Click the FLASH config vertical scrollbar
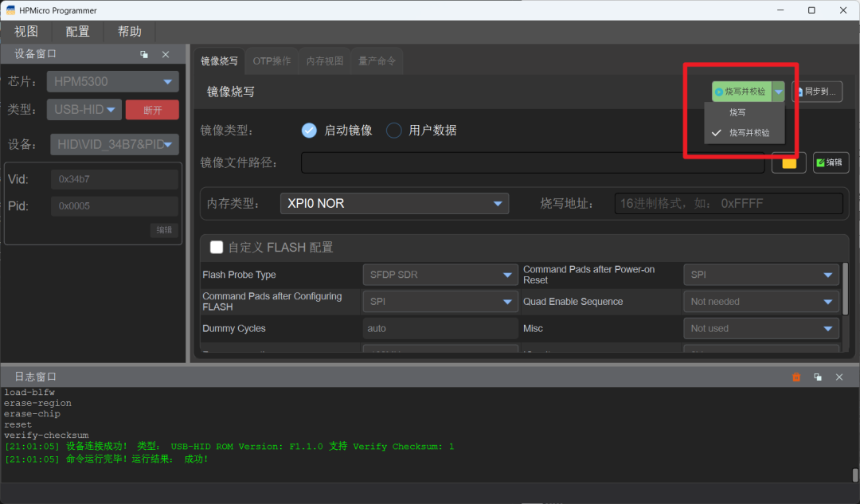The height and width of the screenshot is (504, 860). click(845, 289)
